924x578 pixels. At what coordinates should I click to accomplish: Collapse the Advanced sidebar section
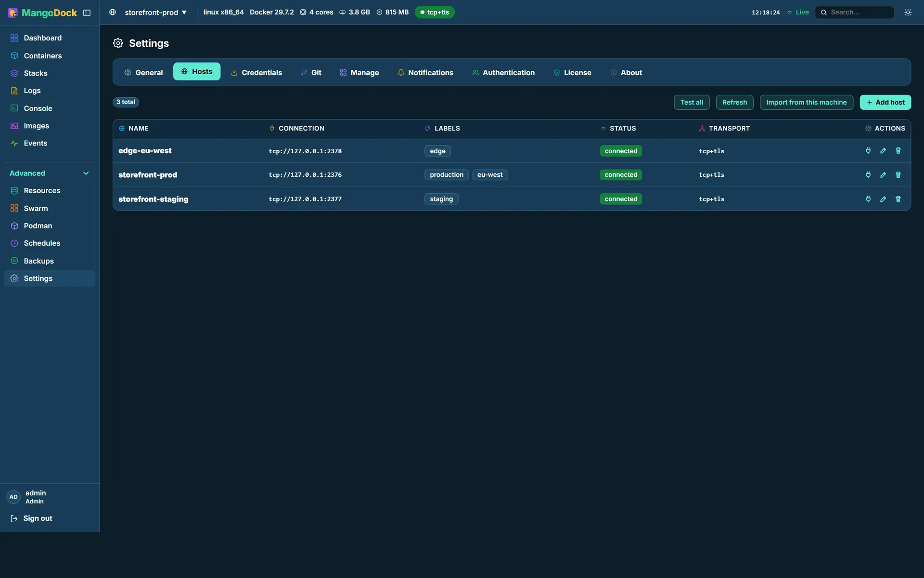point(50,173)
